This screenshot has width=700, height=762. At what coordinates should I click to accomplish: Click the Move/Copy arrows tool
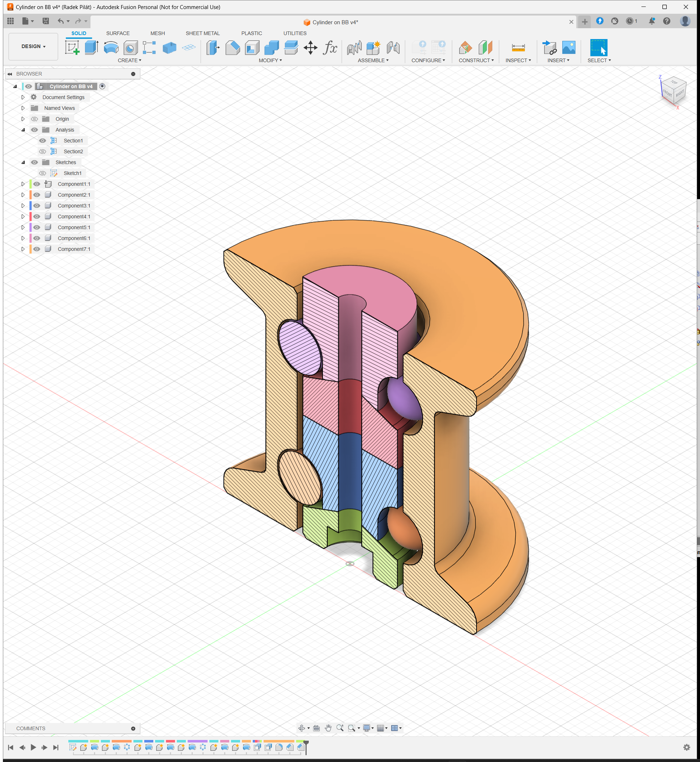pyautogui.click(x=311, y=48)
